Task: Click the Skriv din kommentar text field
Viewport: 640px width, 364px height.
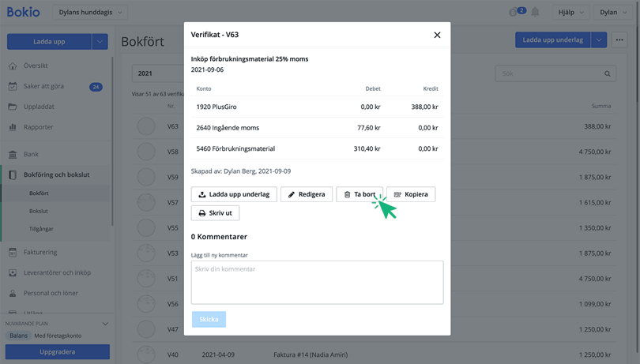Action: click(317, 282)
